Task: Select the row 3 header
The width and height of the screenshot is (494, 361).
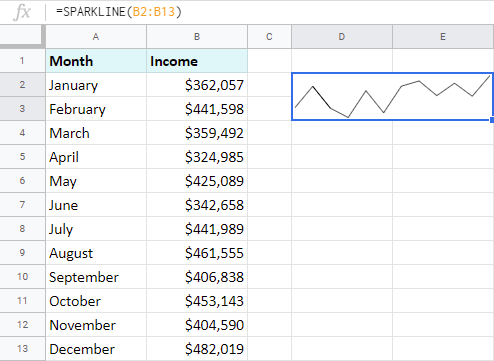Action: click(x=22, y=109)
